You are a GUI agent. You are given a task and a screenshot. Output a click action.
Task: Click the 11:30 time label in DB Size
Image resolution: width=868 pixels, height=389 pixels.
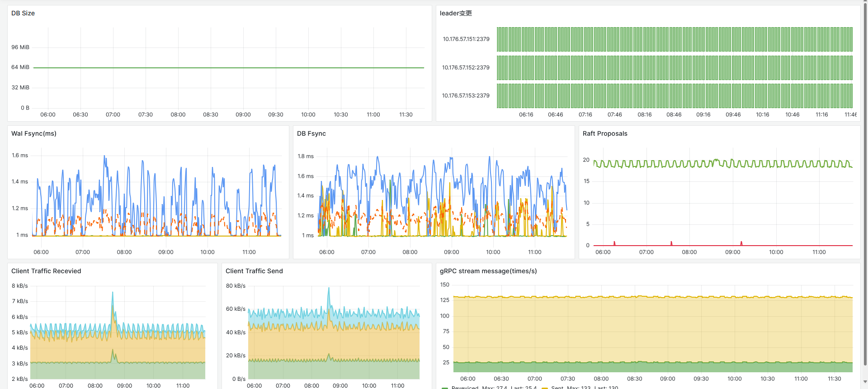click(x=406, y=115)
